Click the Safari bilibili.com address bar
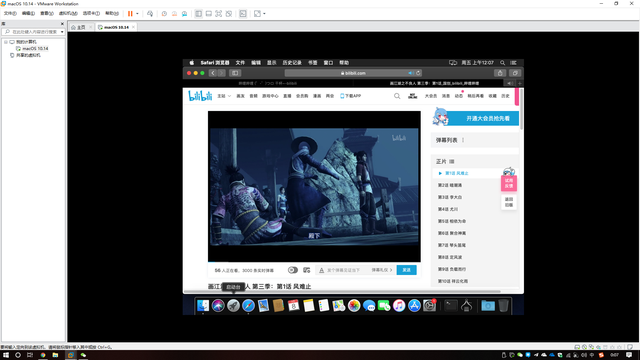This screenshot has width=640, height=360. click(x=353, y=73)
